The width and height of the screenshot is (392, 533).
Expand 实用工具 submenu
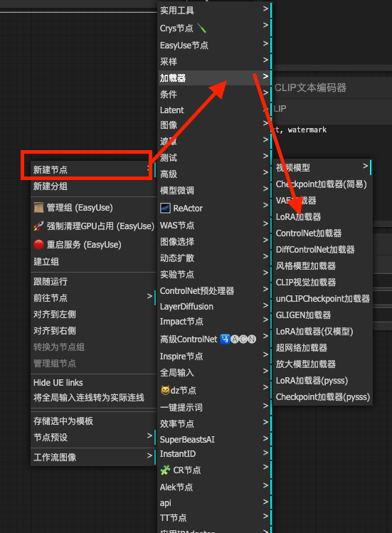coord(215,10)
